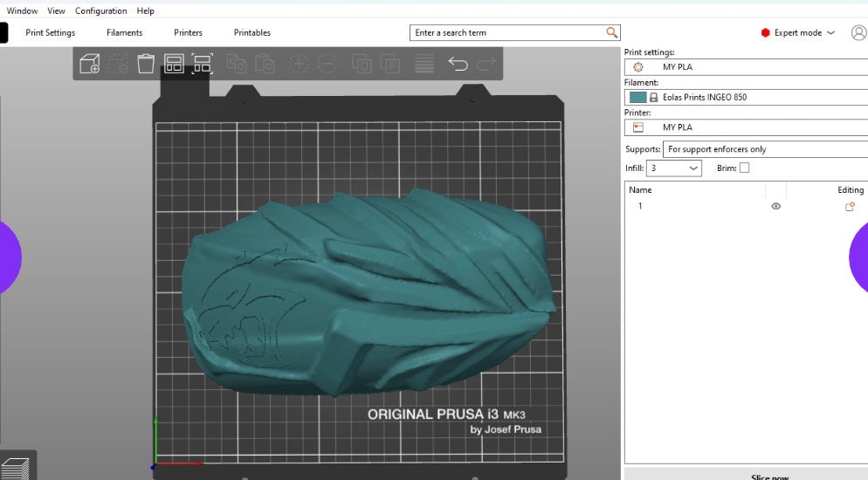Select object row 1 in the list
The image size is (868, 480).
(747, 206)
